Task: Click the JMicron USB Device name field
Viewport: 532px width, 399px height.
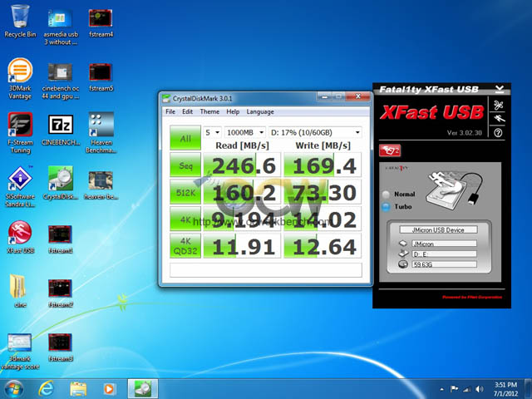Action: point(438,229)
